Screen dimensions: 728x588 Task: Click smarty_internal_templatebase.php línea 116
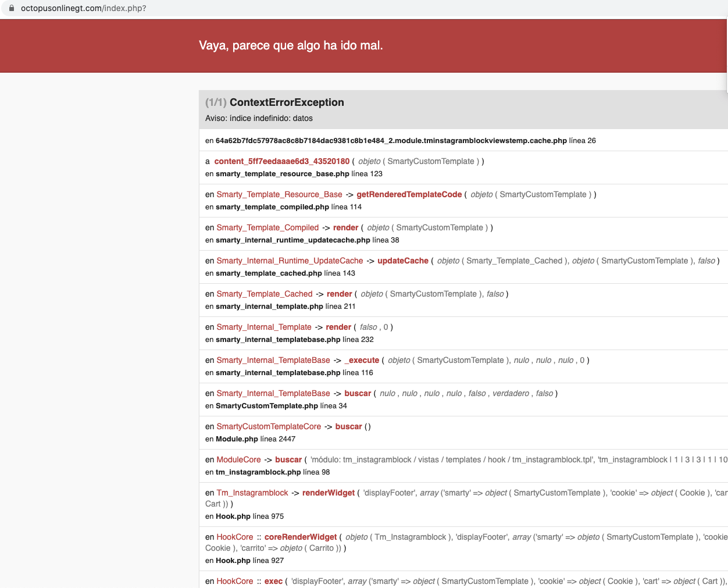coord(289,372)
